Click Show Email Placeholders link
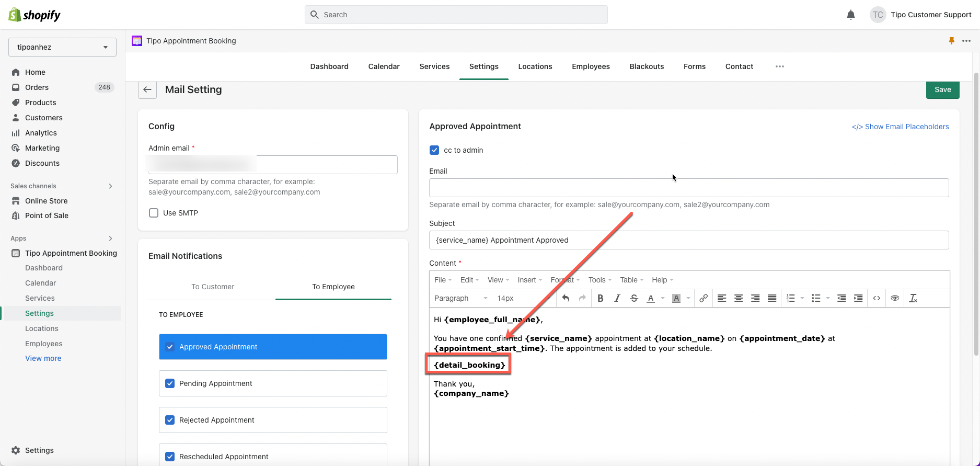The height and width of the screenshot is (466, 980). [x=901, y=127]
